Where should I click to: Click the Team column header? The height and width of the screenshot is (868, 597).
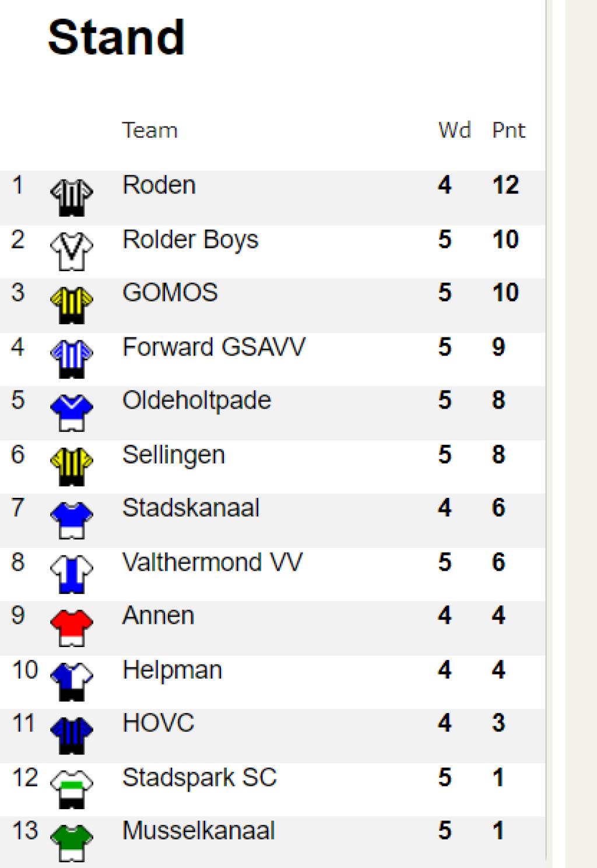pos(150,130)
